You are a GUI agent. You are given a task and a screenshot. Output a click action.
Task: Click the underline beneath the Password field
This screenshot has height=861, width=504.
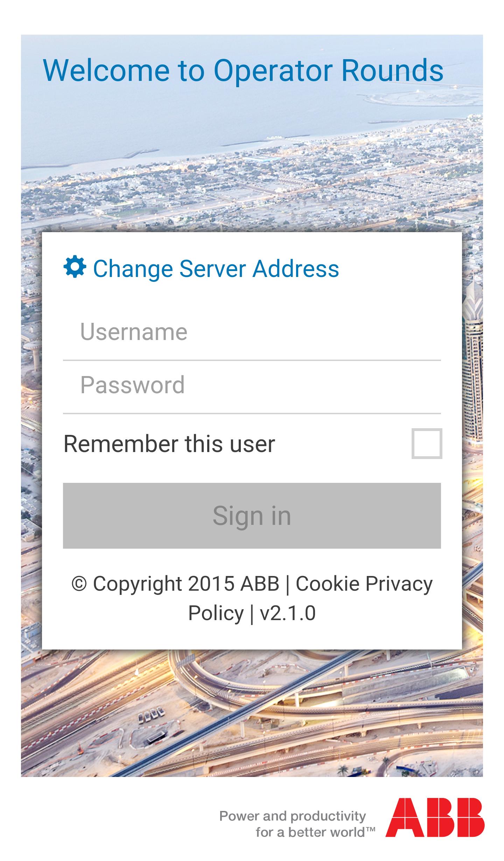252,414
